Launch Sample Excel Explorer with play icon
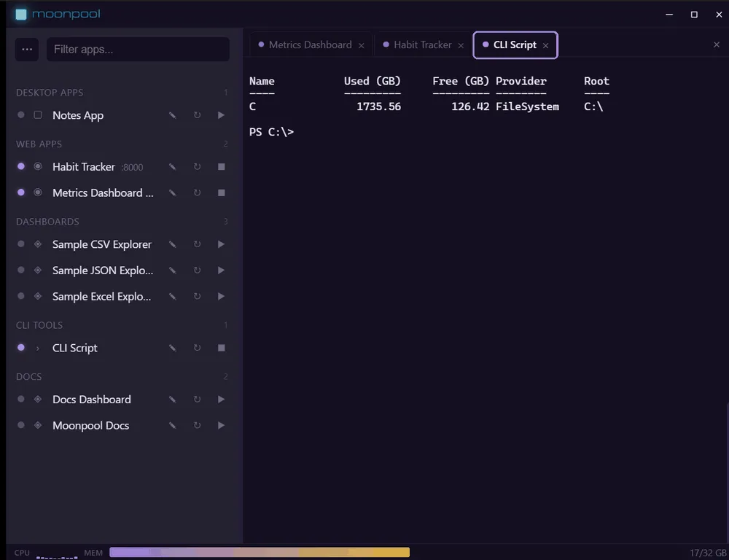Image resolution: width=729 pixels, height=560 pixels. point(222,296)
